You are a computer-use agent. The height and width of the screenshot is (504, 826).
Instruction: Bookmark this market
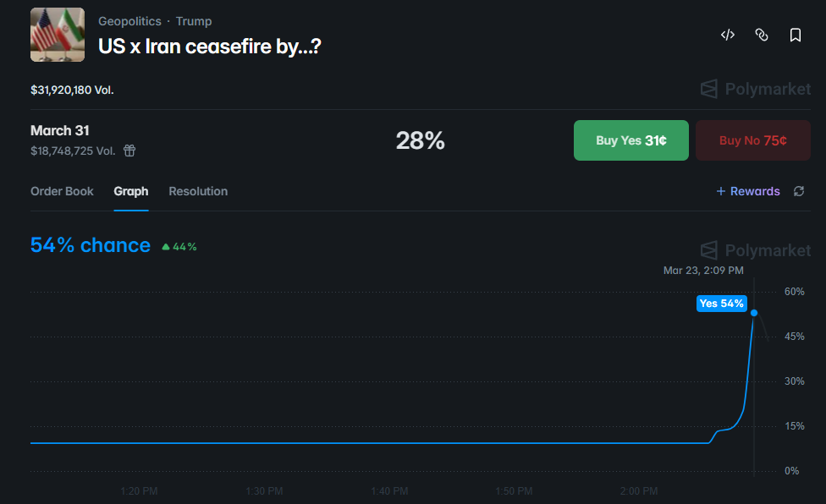point(796,35)
